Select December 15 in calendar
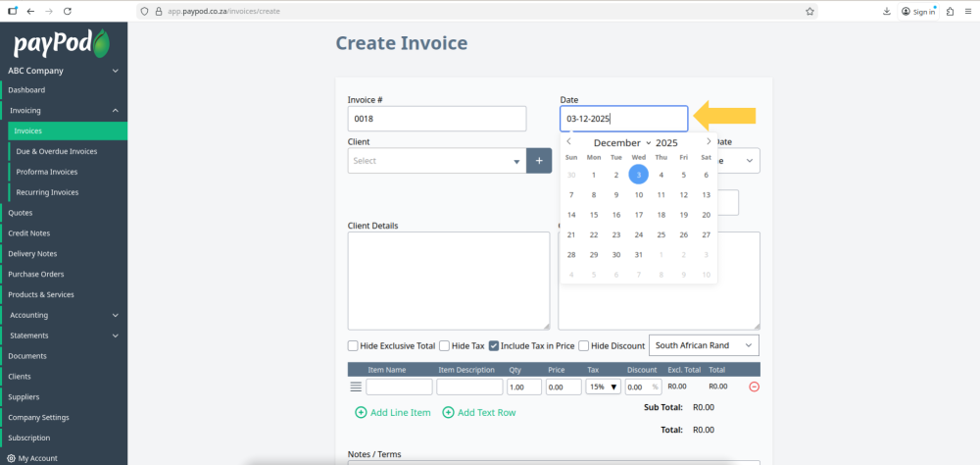The image size is (980, 465). point(594,215)
